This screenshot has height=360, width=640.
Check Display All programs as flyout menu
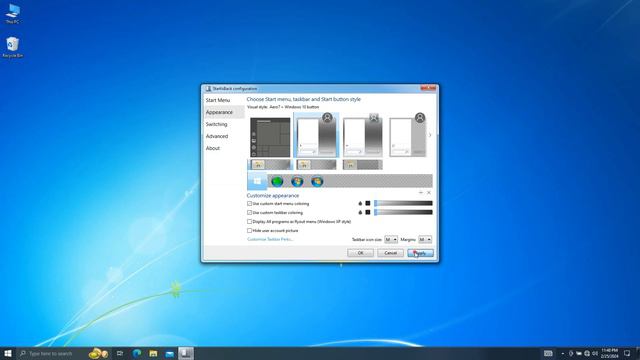pyautogui.click(x=249, y=221)
